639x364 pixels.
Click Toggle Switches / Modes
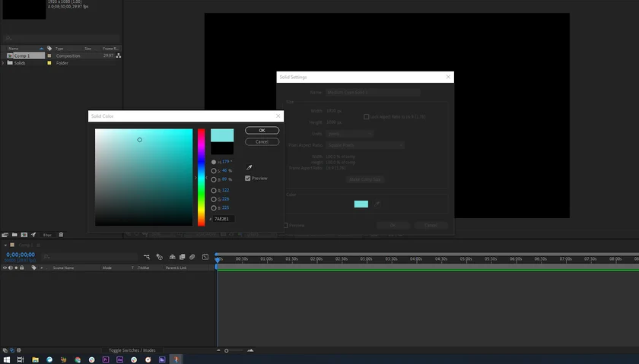[132, 350]
